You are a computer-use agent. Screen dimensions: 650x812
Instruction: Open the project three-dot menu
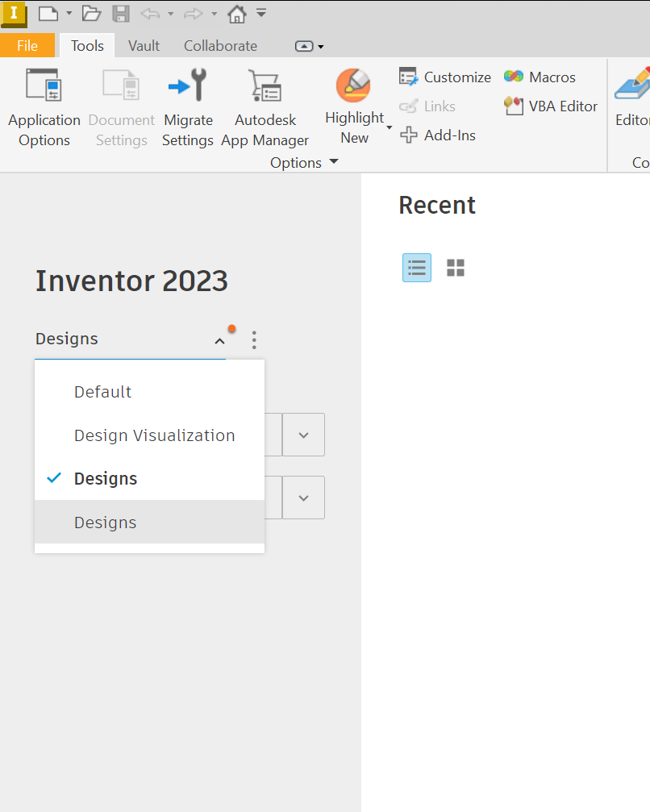254,340
